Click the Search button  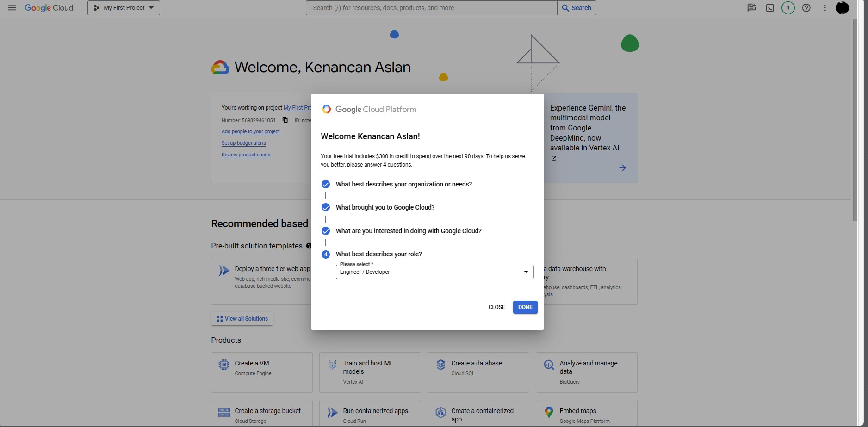click(x=577, y=8)
